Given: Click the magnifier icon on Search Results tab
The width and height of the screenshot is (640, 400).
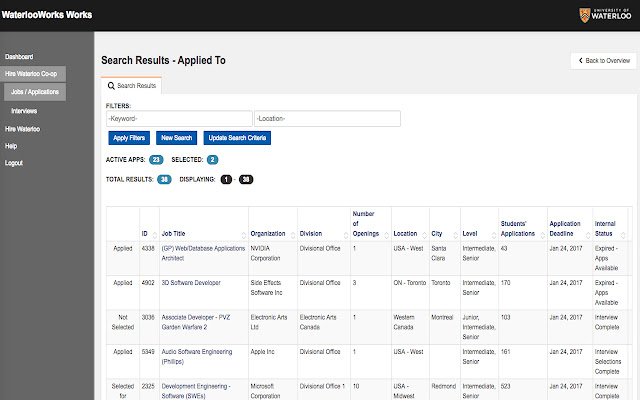Looking at the screenshot, I should coord(111,86).
